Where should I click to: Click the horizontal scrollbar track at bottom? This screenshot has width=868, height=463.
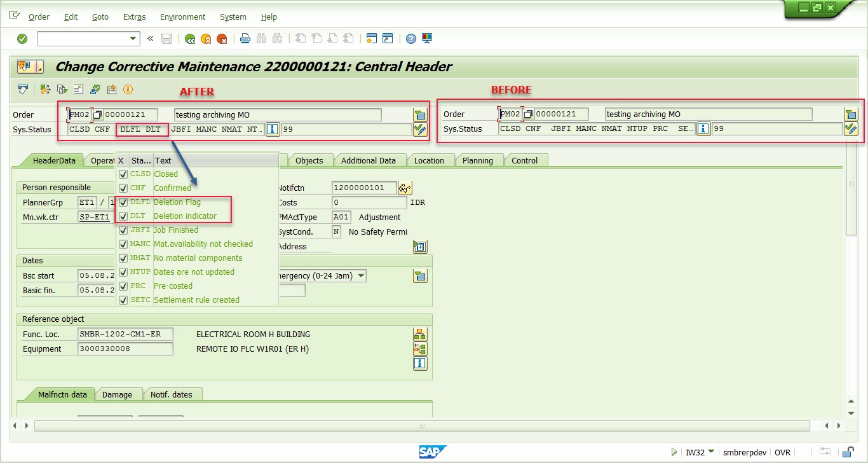click(422, 425)
